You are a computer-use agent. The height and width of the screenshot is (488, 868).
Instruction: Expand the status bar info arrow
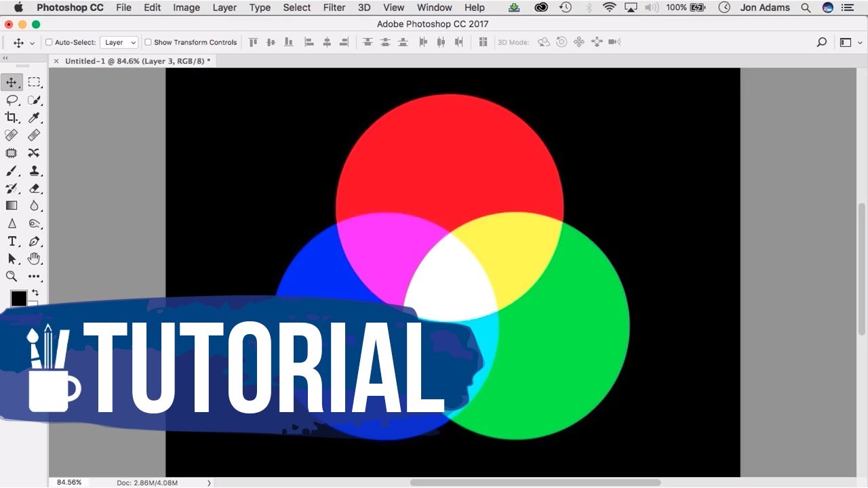pyautogui.click(x=209, y=483)
